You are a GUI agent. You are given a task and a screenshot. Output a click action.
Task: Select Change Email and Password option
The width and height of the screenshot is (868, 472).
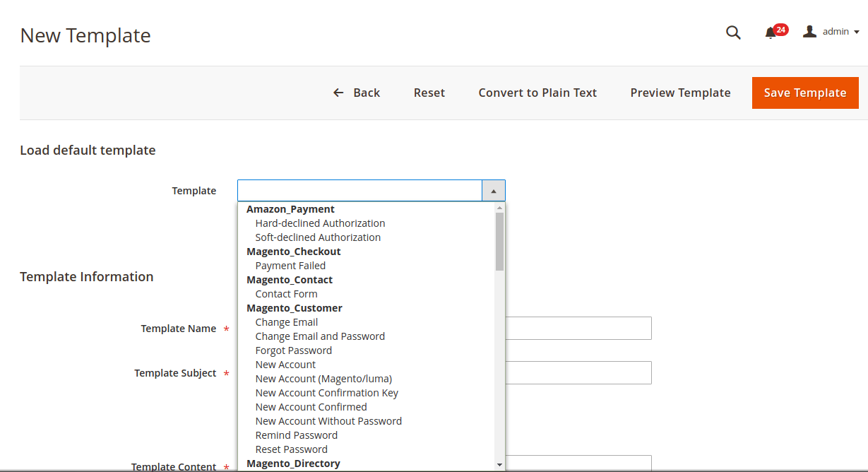[320, 336]
